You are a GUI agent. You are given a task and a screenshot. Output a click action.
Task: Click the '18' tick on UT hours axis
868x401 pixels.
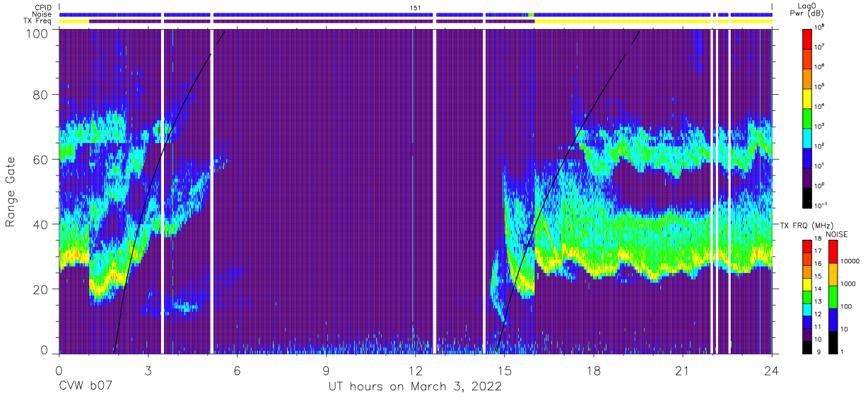click(x=594, y=370)
